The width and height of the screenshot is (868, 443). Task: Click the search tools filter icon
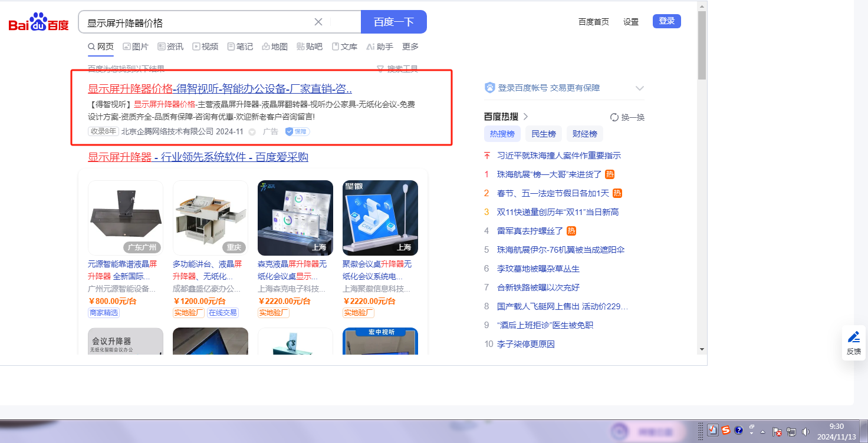tap(380, 69)
